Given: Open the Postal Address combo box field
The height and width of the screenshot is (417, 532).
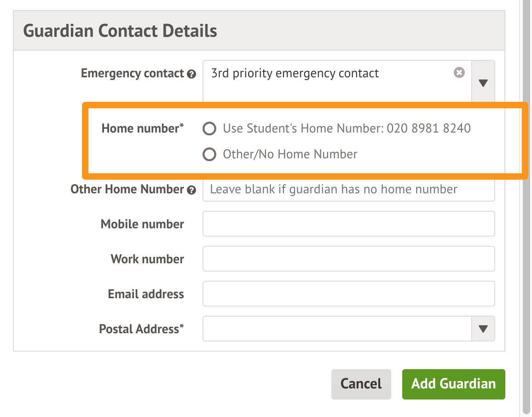Looking at the screenshot, I should coord(337,329).
